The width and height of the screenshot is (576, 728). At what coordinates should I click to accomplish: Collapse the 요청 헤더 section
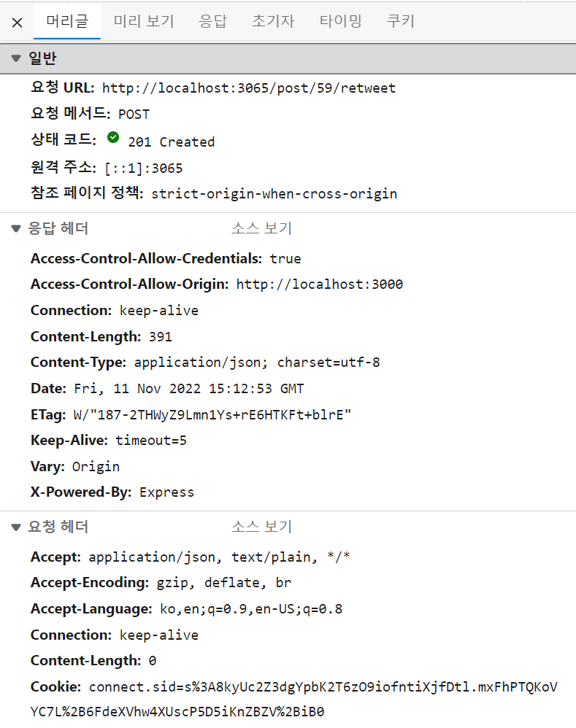click(16, 527)
